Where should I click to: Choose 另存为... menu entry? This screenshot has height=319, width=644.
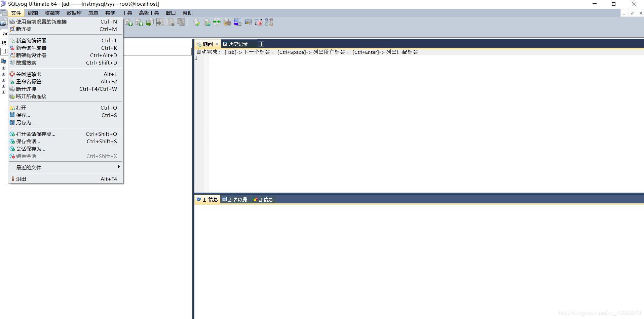point(66,122)
